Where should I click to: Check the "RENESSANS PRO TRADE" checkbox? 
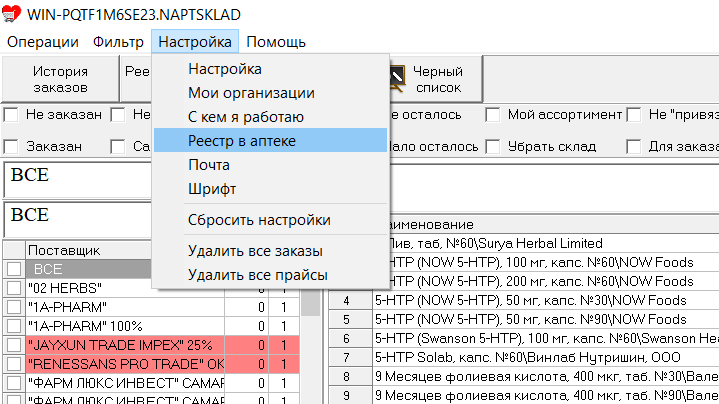point(14,364)
